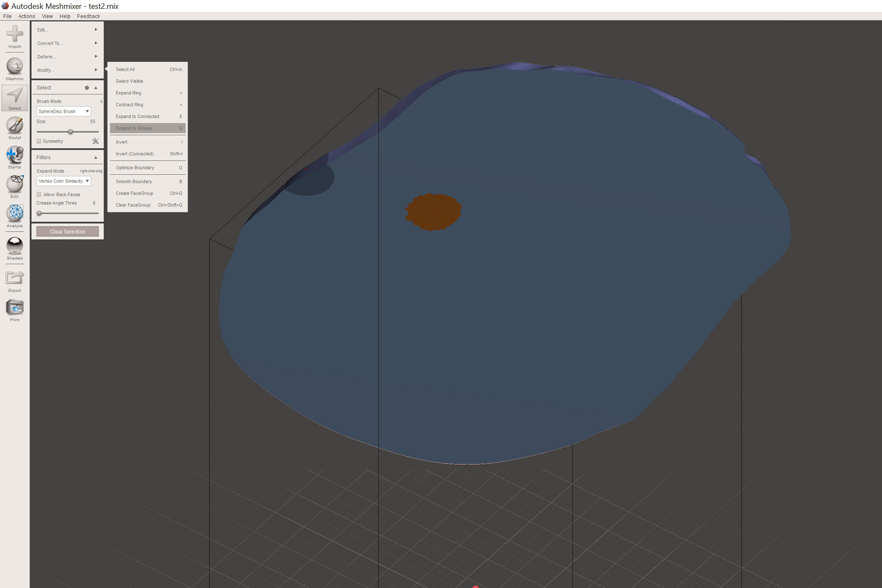Screen dimensions: 882x588
Task: Select the Sculpt tool icon
Action: [15, 126]
